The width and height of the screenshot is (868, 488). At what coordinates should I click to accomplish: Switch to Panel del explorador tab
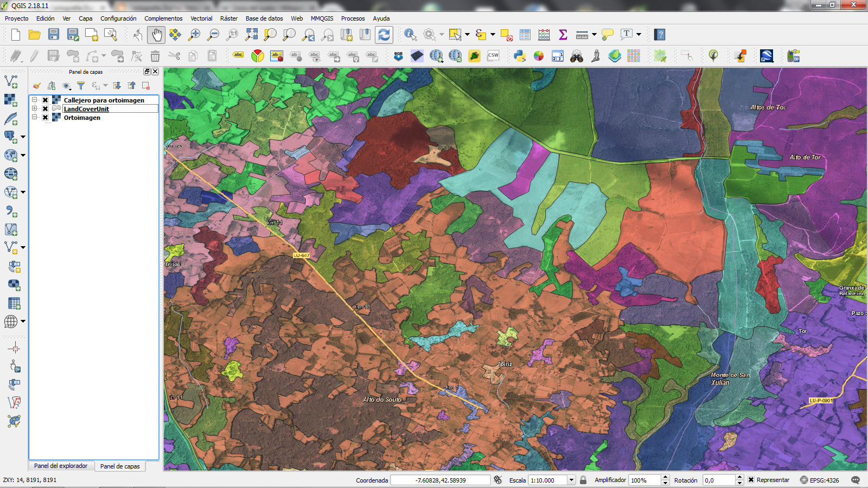61,466
